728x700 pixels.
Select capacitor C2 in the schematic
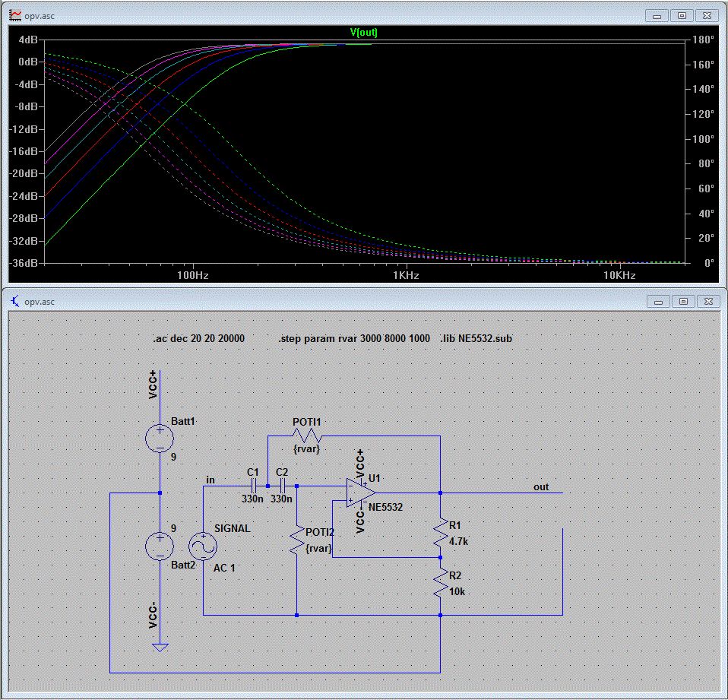pyautogui.click(x=283, y=485)
